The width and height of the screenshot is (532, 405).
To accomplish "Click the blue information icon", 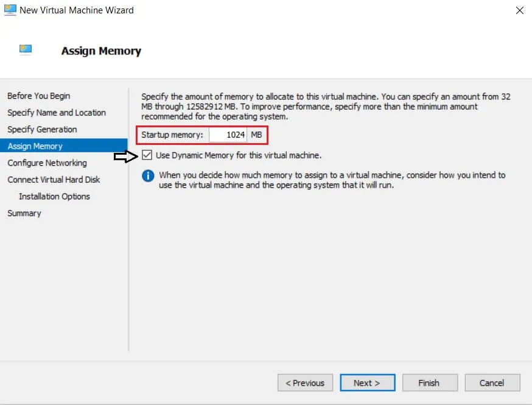I will point(148,176).
